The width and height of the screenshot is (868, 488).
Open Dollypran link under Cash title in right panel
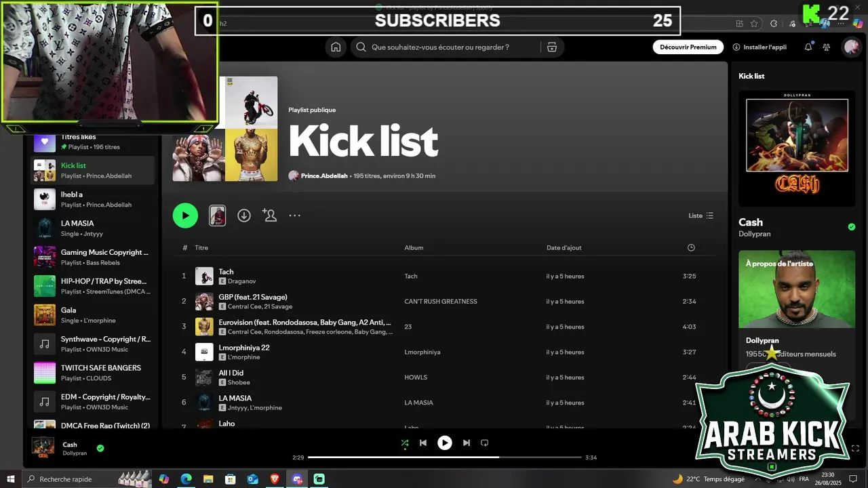pyautogui.click(x=755, y=234)
